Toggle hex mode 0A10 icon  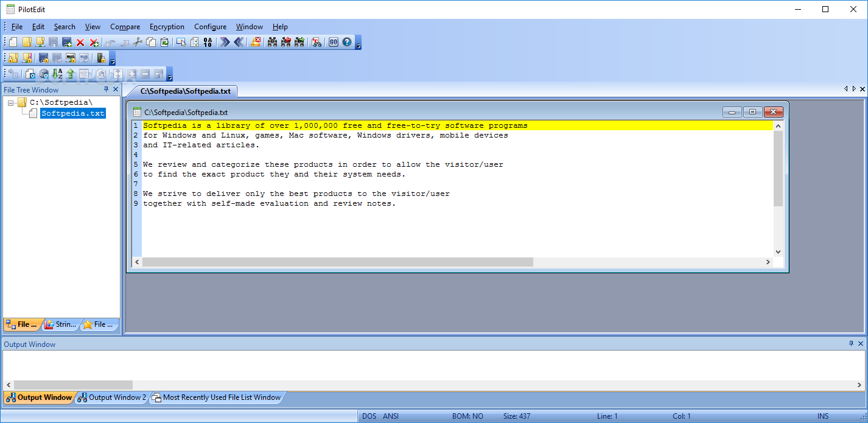click(208, 42)
